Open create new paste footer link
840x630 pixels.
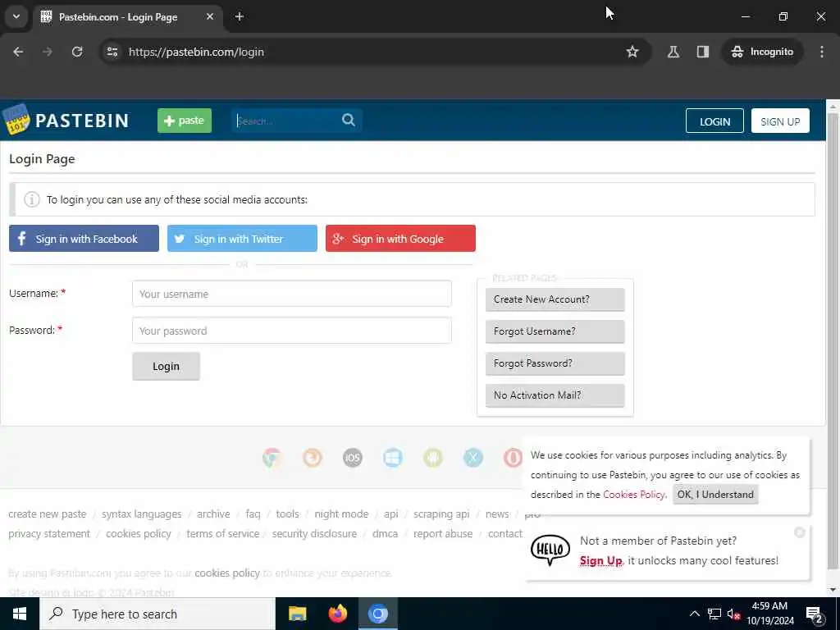pyautogui.click(x=47, y=514)
